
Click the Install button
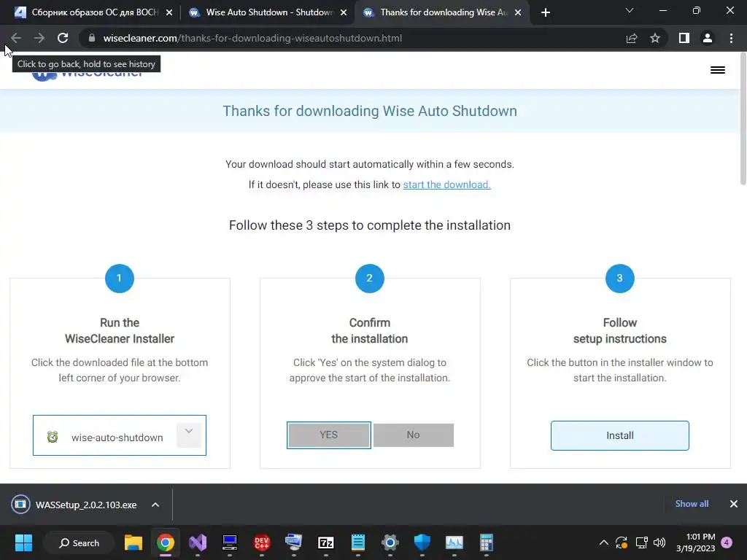tap(620, 435)
